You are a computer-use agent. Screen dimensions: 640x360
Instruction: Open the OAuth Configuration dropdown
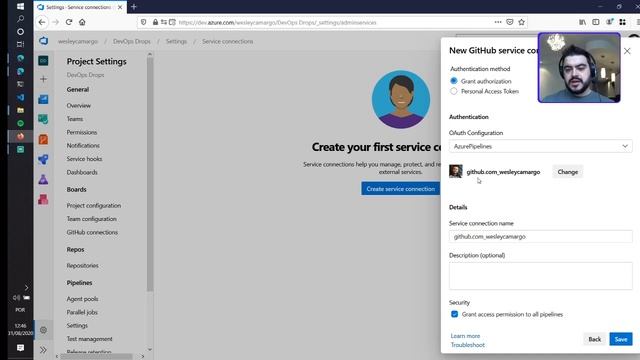[x=540, y=146]
